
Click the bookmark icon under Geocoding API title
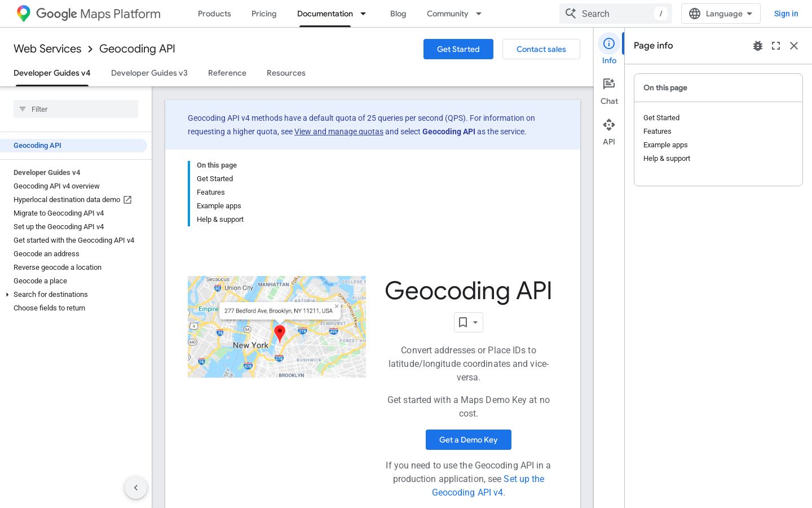463,322
